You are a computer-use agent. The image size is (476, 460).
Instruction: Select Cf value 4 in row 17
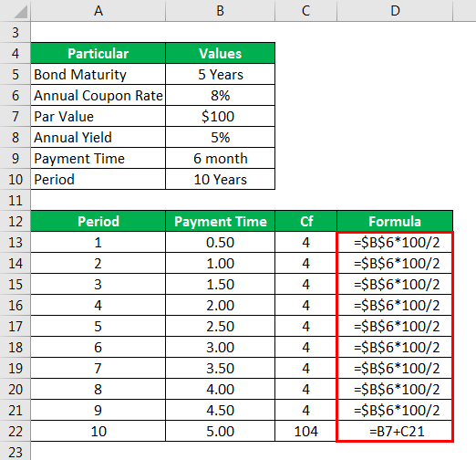pos(305,326)
